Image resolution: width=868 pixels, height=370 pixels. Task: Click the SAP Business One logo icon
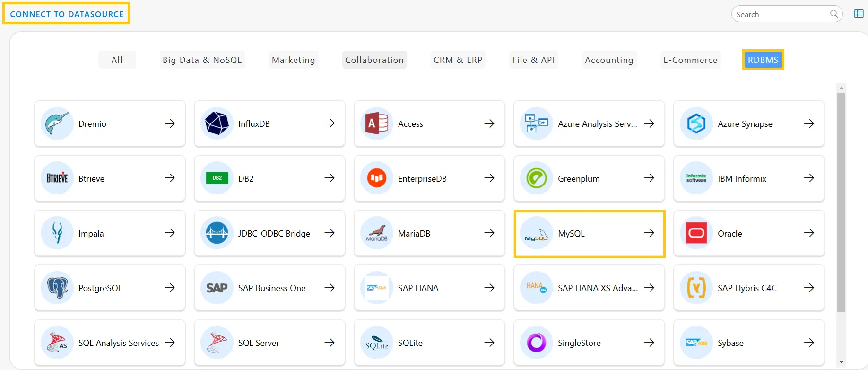(x=217, y=288)
